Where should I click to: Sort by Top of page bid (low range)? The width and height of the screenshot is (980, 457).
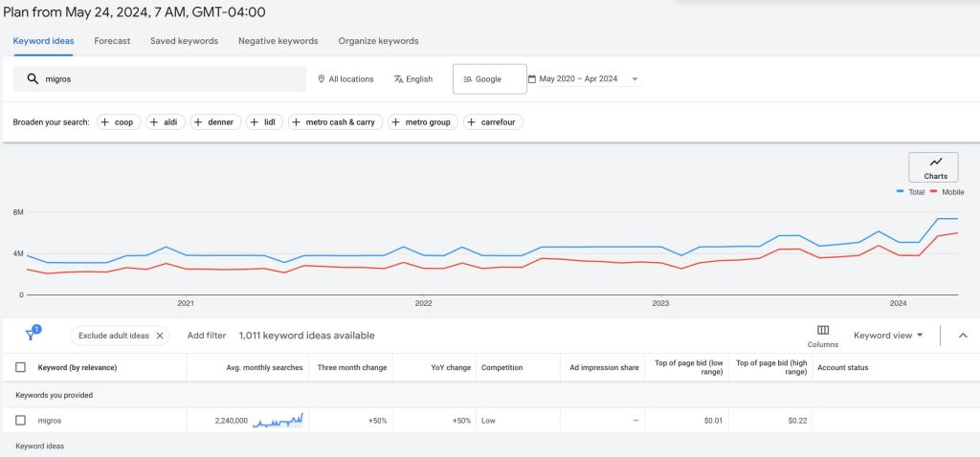click(689, 367)
